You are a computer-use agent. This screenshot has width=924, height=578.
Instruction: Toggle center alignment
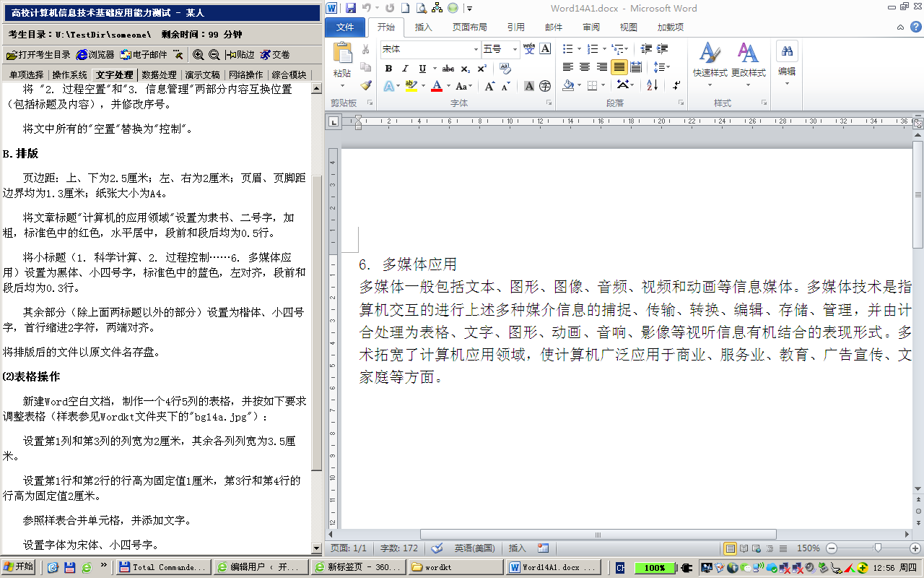point(585,67)
